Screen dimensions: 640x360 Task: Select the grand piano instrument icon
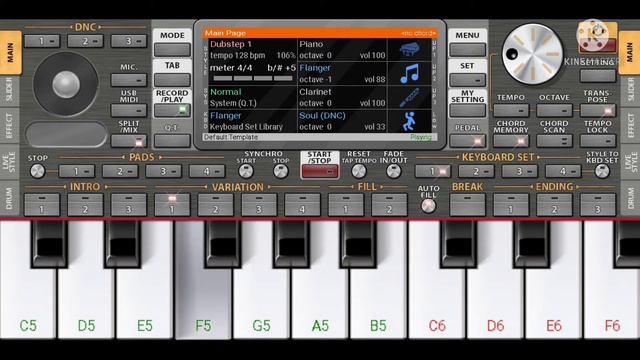coord(409,50)
